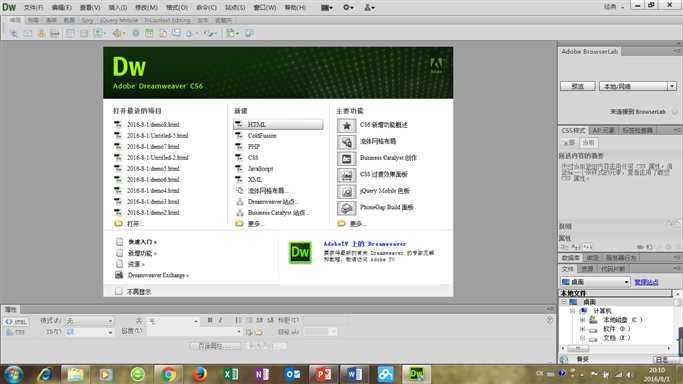
Task: Open the 桌面 site dropdown in Files panel
Action: 595,282
